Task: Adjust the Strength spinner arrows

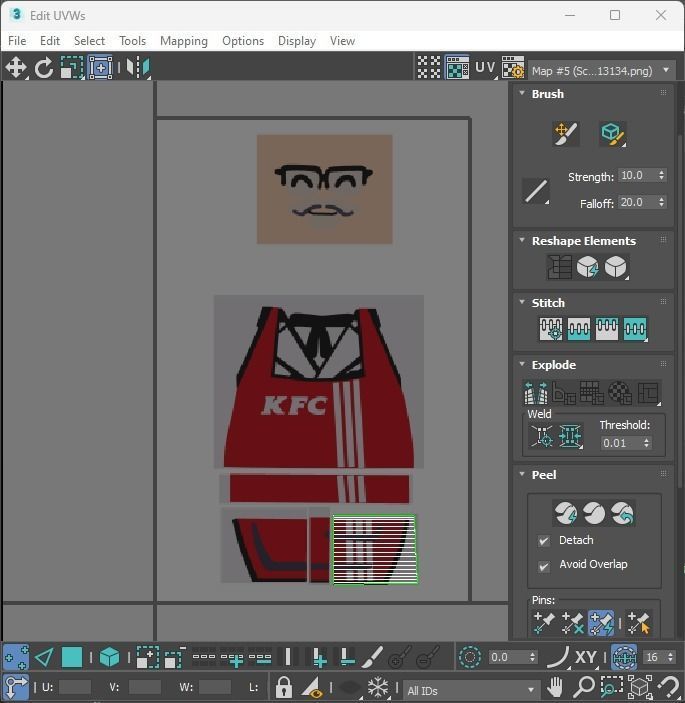Action: click(x=662, y=175)
